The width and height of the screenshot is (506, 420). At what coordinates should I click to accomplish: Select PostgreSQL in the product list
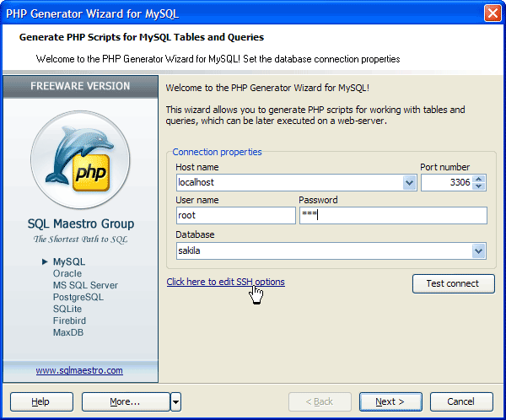[x=78, y=297]
